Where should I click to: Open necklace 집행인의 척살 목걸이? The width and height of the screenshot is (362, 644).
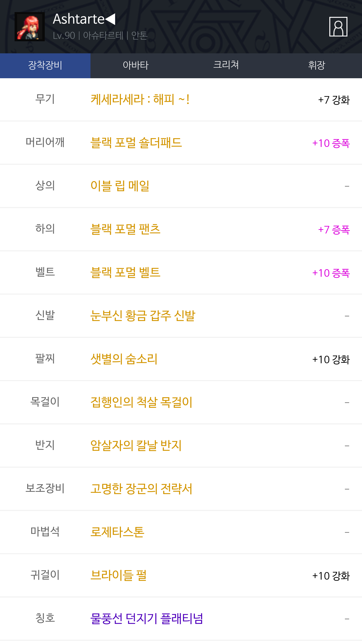(141, 403)
